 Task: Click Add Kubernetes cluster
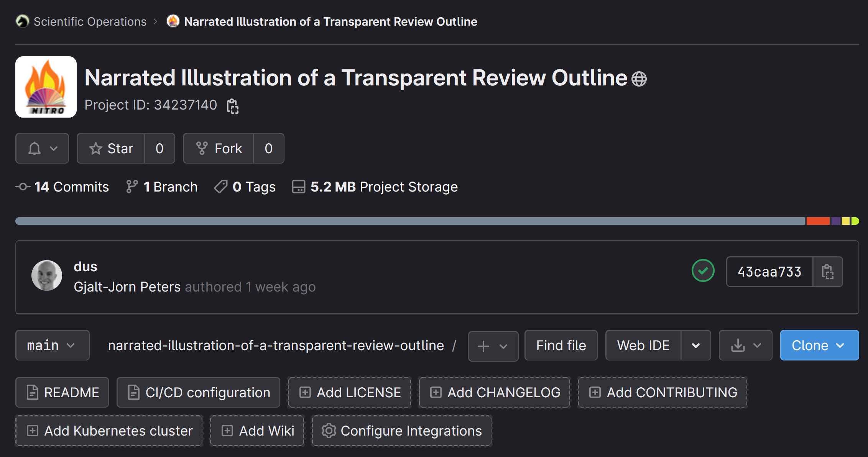click(x=109, y=431)
